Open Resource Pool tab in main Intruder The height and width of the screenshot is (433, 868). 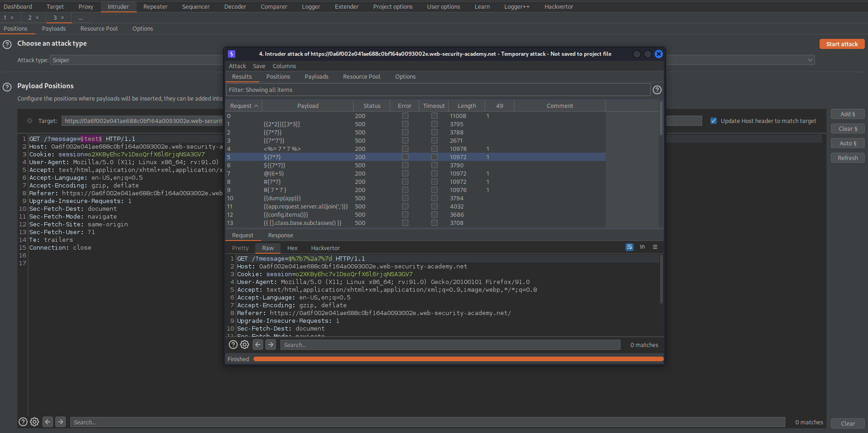(99, 28)
